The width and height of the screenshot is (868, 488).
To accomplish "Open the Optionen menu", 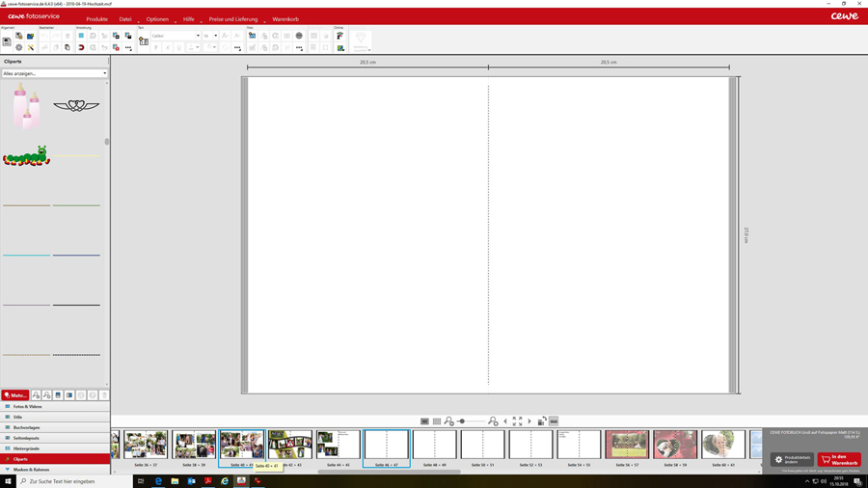I will click(x=157, y=19).
